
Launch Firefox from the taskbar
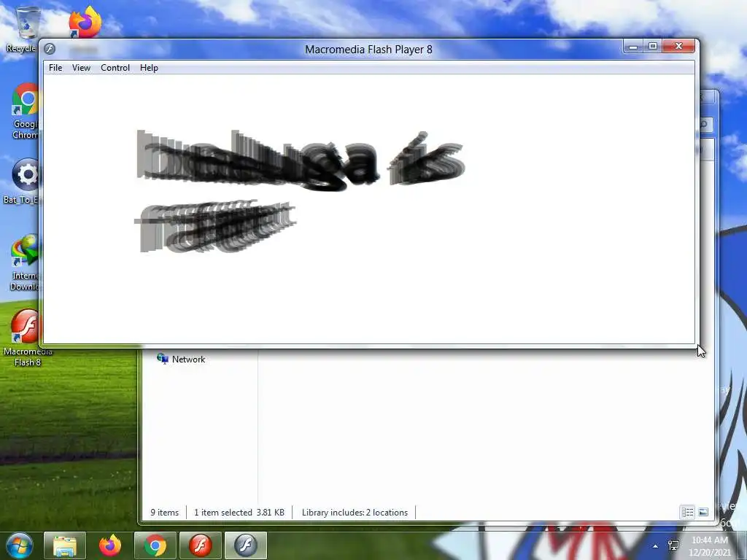(x=110, y=545)
